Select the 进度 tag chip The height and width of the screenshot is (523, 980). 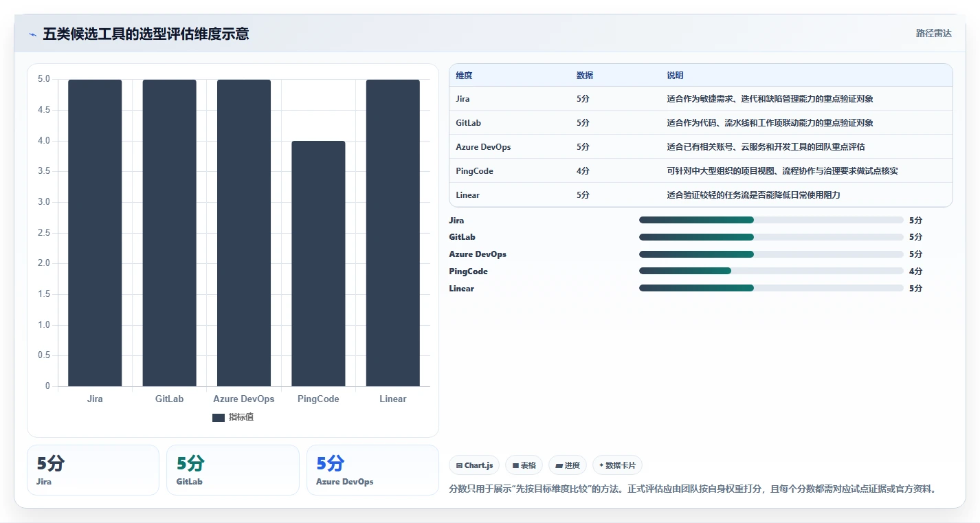(x=568, y=465)
